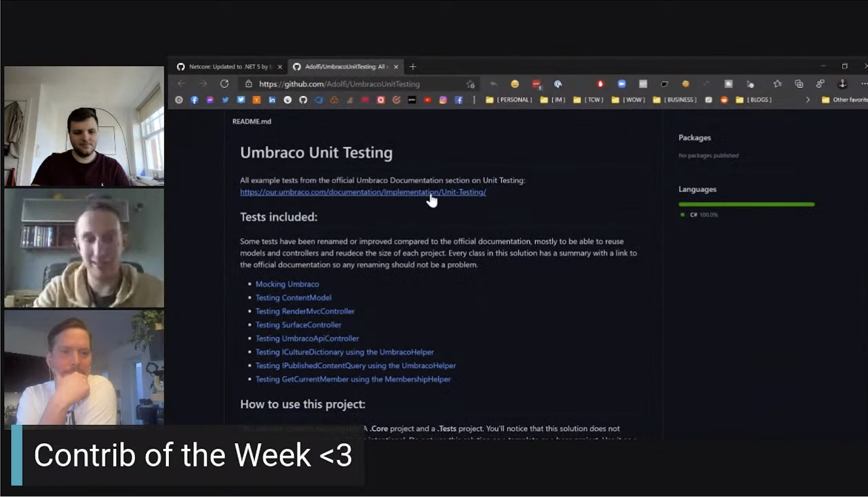Open Testing IPublishedContentQuery using the UmbracoHelper link
The height and width of the screenshot is (497, 868).
(x=356, y=365)
